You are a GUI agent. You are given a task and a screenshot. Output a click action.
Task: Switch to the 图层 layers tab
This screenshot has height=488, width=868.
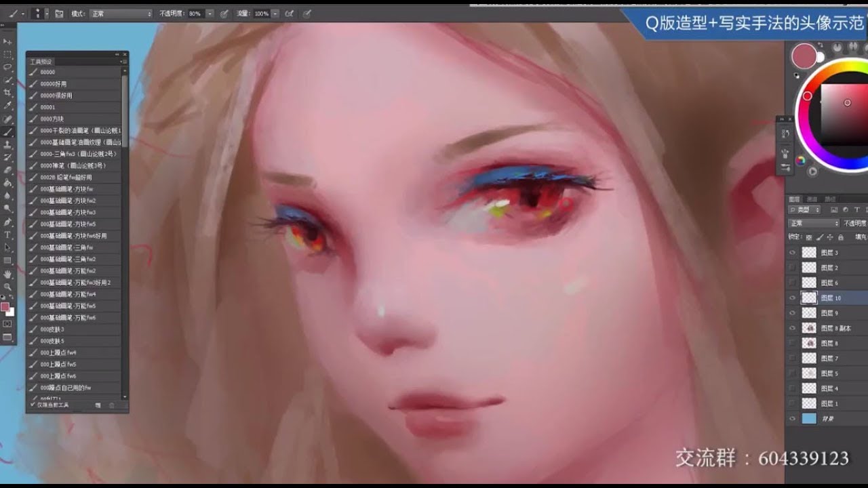click(794, 199)
